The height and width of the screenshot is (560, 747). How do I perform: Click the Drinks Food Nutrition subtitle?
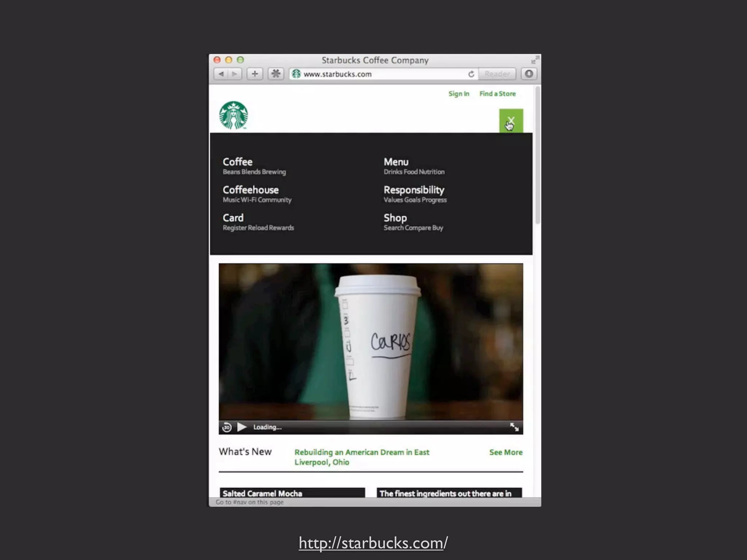[x=414, y=172]
